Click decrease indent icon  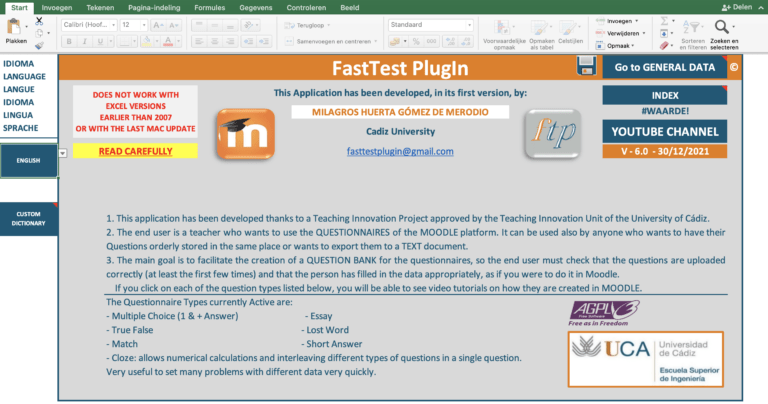pos(249,42)
